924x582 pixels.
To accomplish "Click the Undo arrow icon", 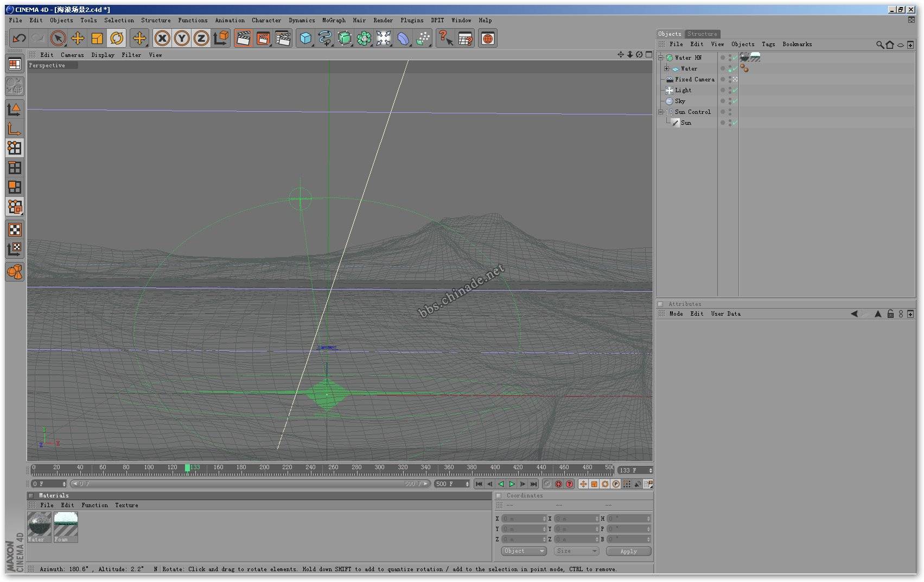I will pos(19,39).
